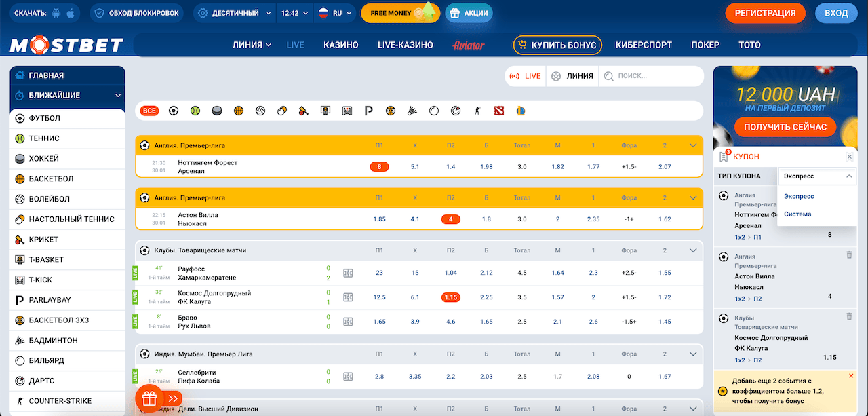Viewport: 868px width, 416px height.
Task: Open the Aviator game link
Action: pos(468,45)
